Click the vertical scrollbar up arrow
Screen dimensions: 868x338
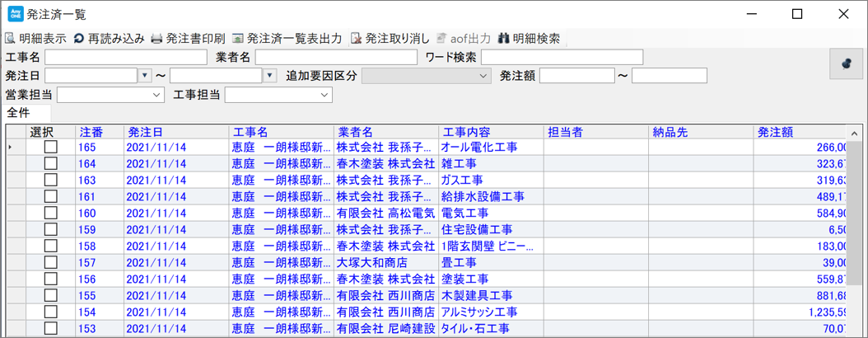point(854,133)
